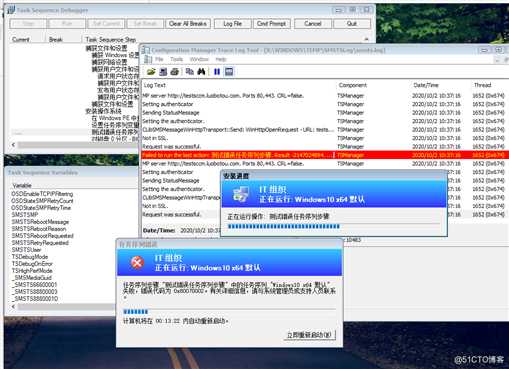Screen dimensions: 509x369
Task: Click the 安装进度 installation progress bar
Action: pos(333,227)
